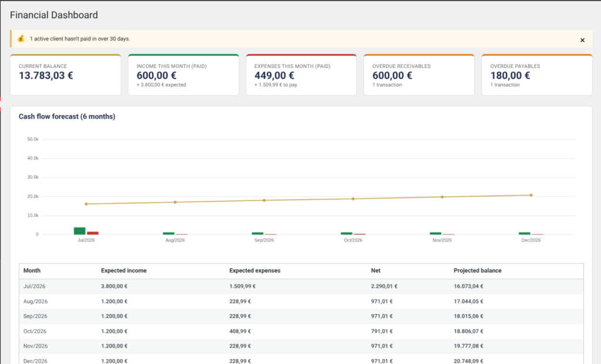The image size is (601, 364).
Task: Select the Dec/2026 balance line point
Action: (x=531, y=195)
